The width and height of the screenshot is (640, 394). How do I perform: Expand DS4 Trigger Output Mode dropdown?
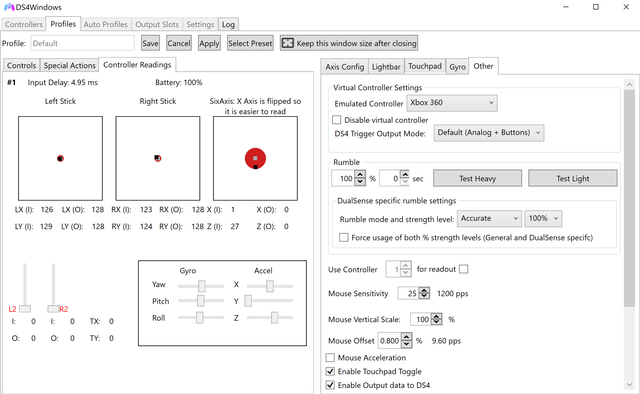489,133
